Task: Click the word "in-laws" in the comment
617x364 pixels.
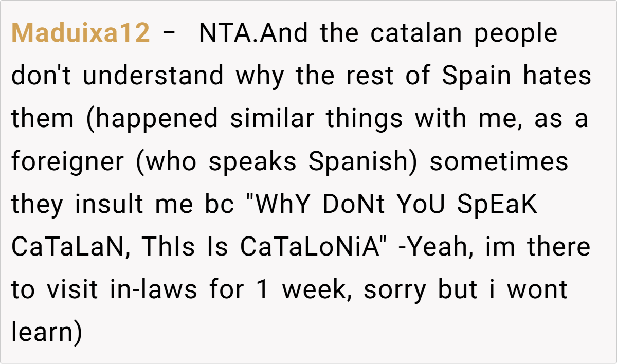Action: (x=153, y=289)
